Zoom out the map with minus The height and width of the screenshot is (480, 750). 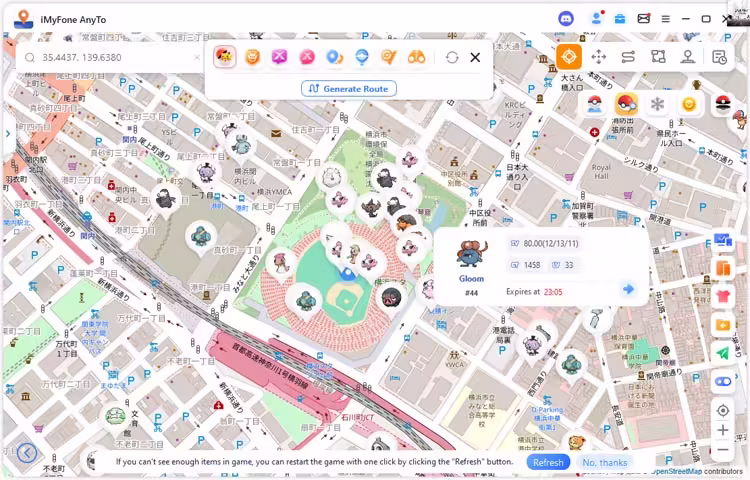tap(723, 449)
